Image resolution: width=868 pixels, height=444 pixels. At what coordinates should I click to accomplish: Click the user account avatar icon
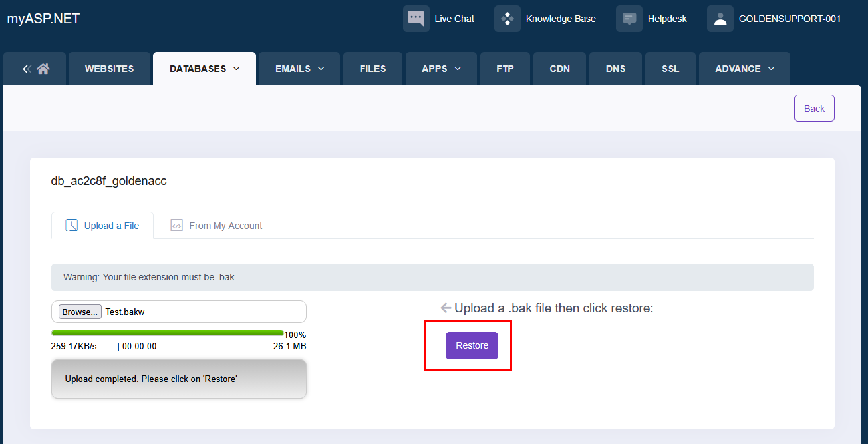click(720, 19)
